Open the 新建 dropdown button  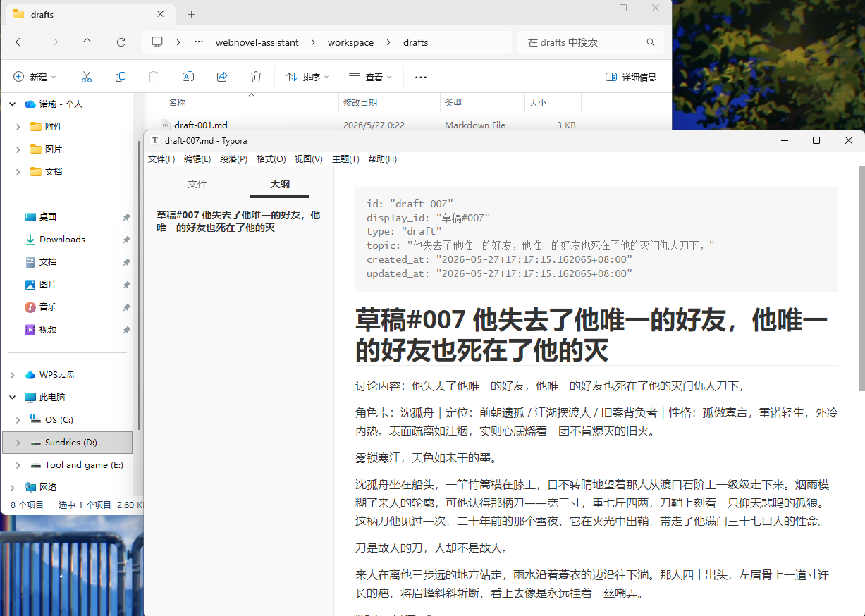[x=35, y=77]
